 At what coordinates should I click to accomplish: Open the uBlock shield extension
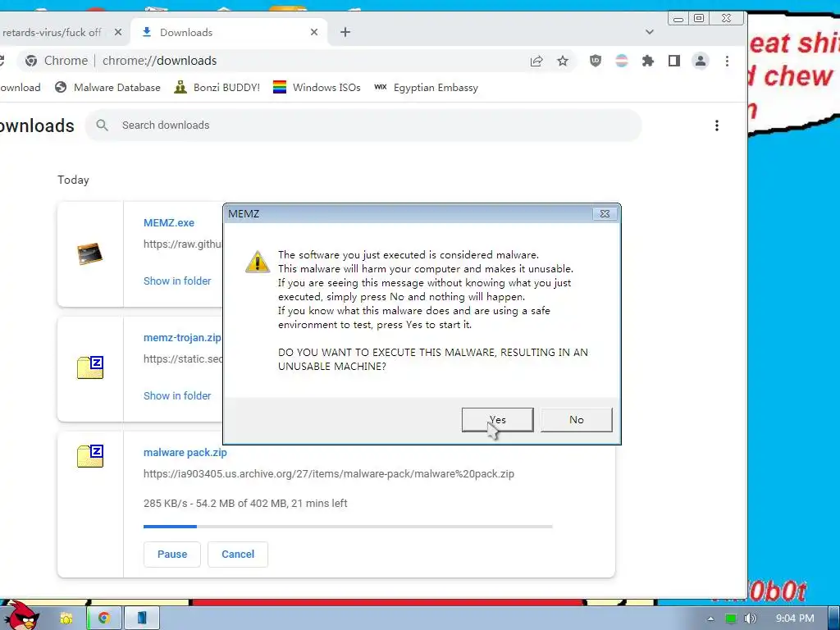tap(596, 61)
